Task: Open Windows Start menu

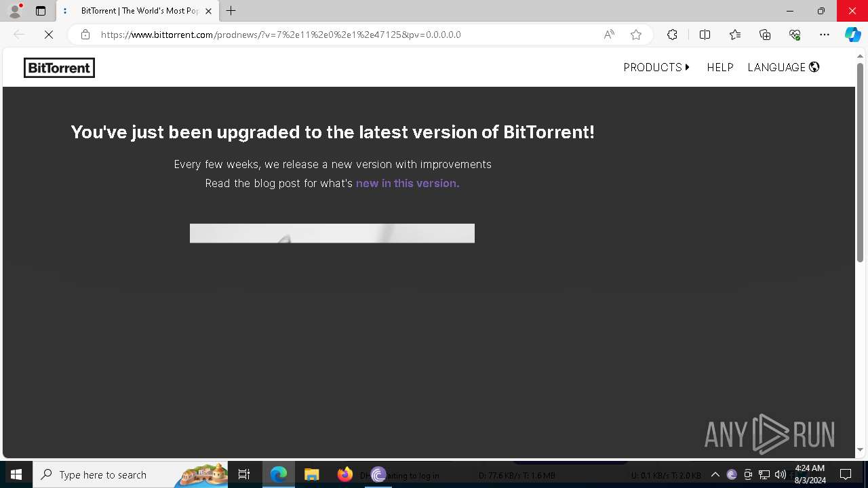Action: point(16,474)
